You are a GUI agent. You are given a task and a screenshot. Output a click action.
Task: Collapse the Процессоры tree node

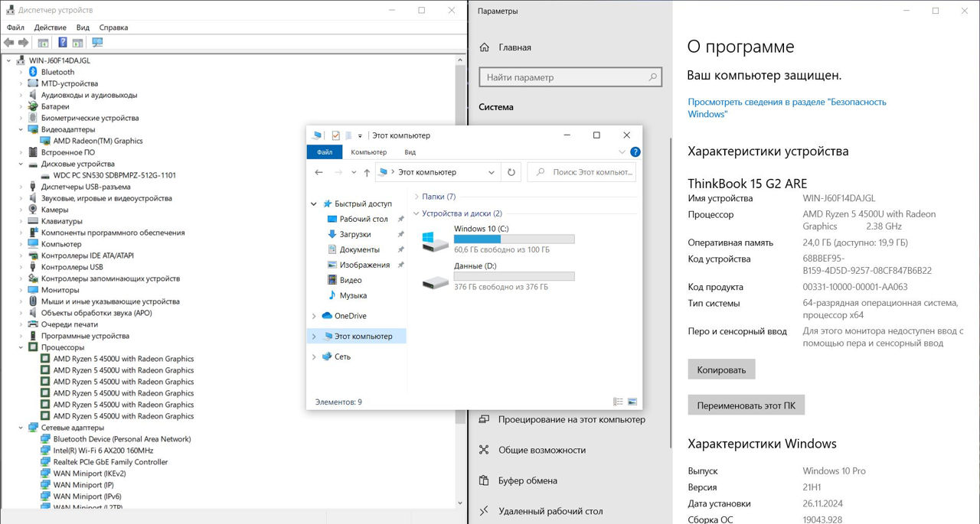pos(21,347)
